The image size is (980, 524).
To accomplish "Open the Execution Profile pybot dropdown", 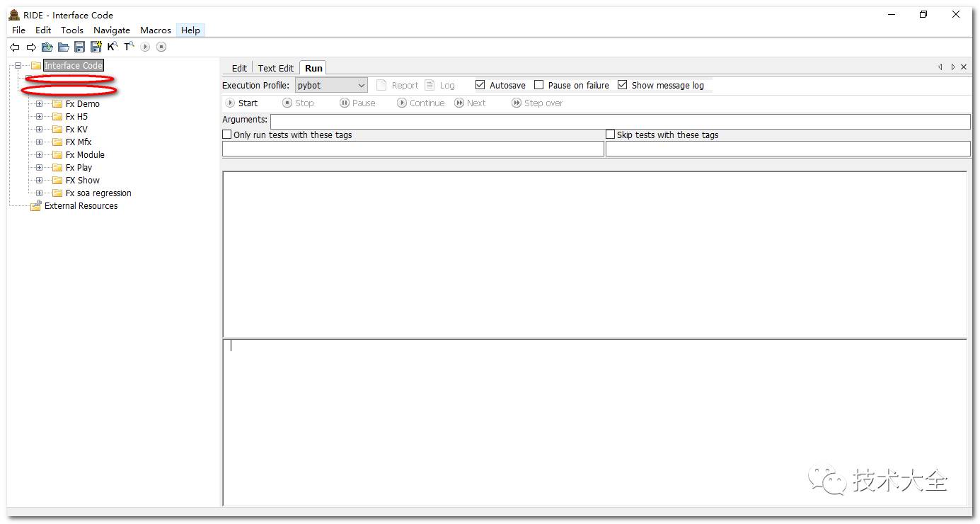I will 331,85.
